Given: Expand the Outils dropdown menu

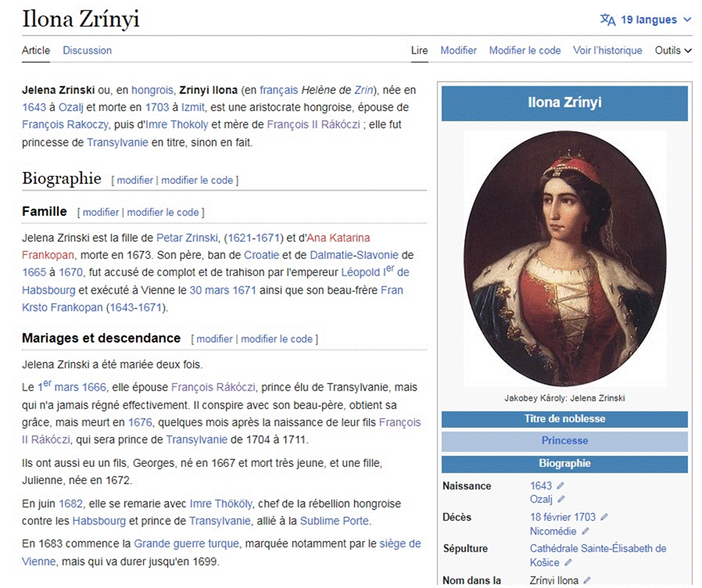Looking at the screenshot, I should [673, 50].
